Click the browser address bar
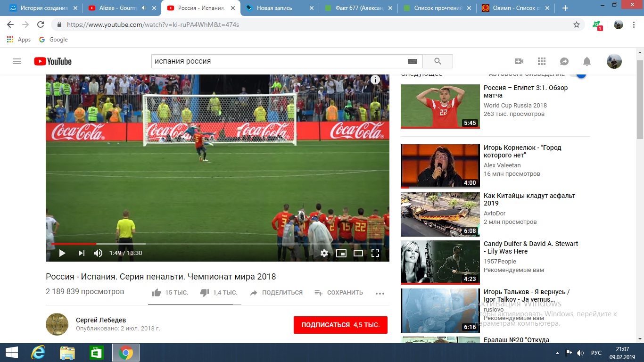644x362 pixels. (x=311, y=25)
